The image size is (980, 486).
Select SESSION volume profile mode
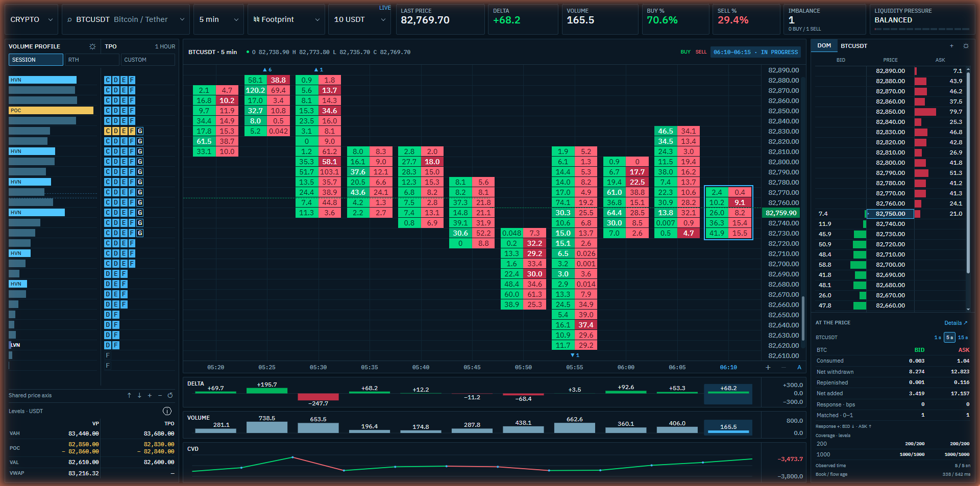[x=36, y=60]
